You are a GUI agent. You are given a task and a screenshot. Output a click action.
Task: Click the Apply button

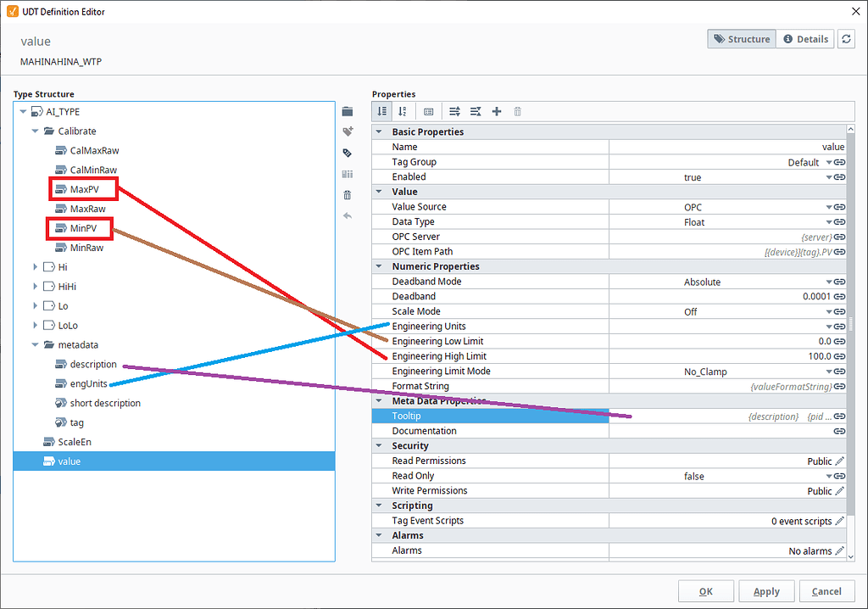click(x=766, y=590)
